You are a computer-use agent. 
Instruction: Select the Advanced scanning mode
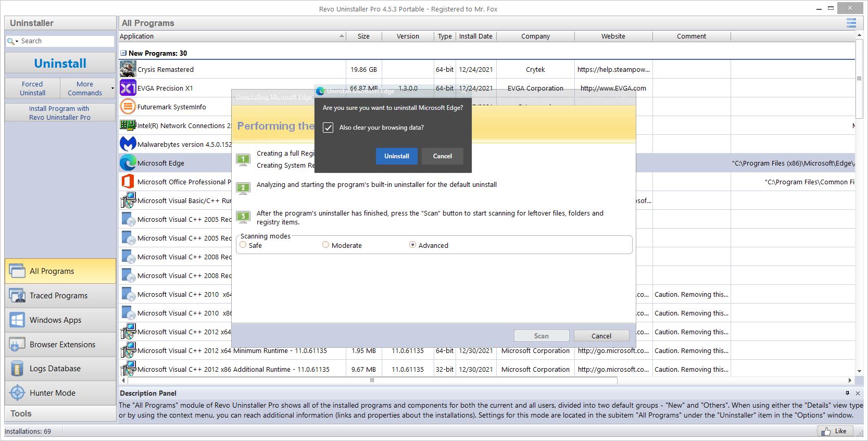tap(412, 245)
